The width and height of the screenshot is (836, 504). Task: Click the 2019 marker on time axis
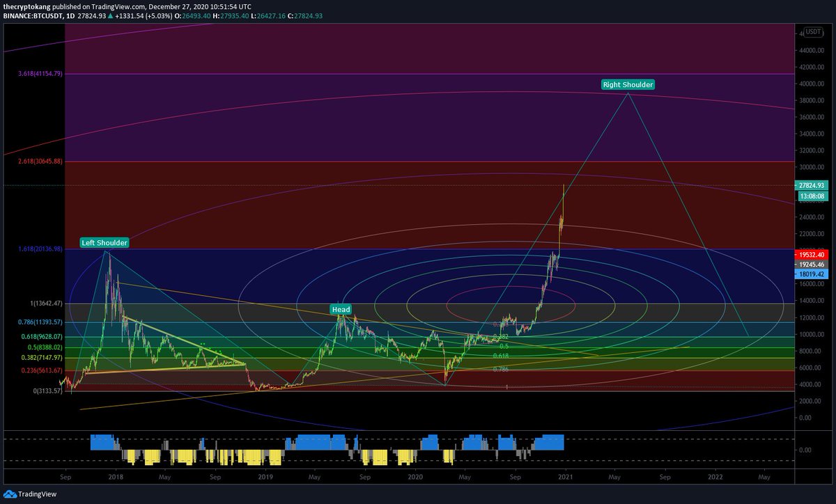pyautogui.click(x=265, y=478)
